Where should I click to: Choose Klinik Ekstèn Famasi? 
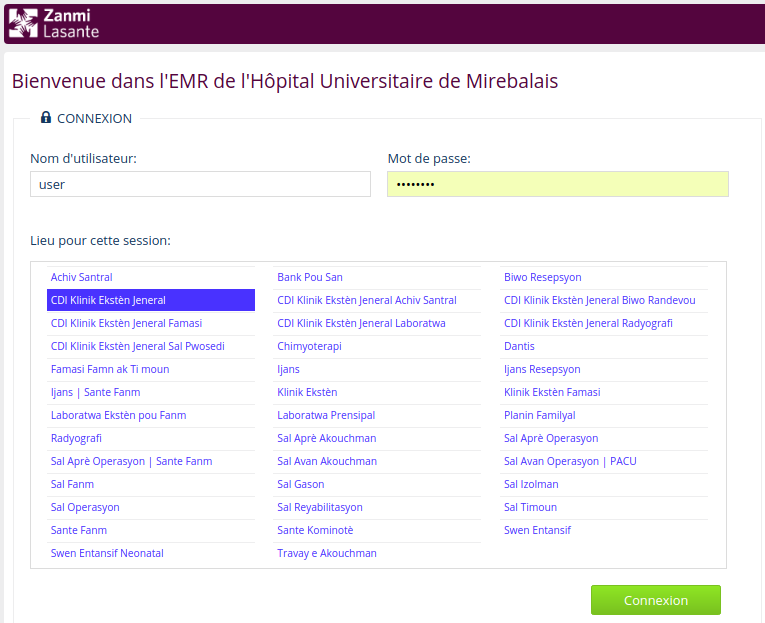pos(604,392)
